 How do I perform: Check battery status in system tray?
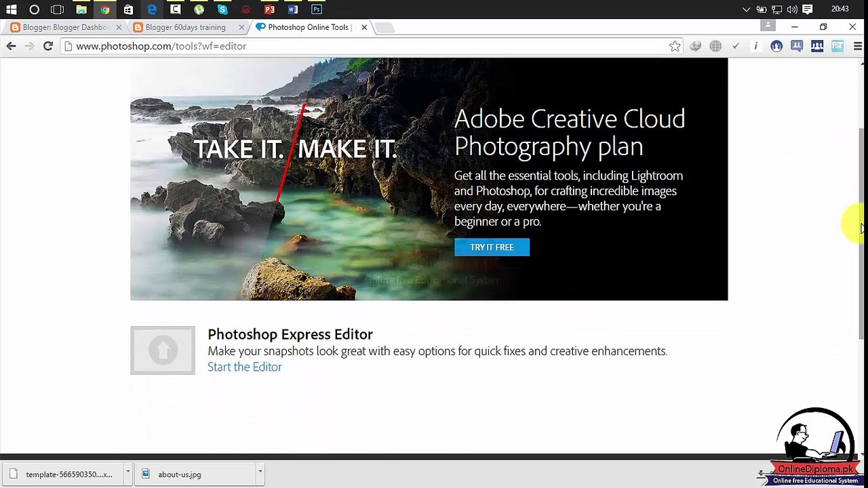point(762,9)
